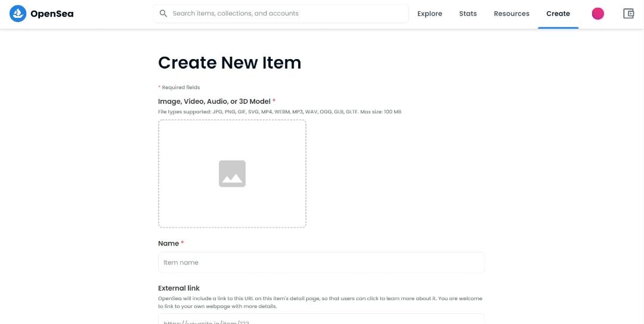This screenshot has height=324, width=644.
Task: Click the image placeholder icon in upload box
Action: (x=232, y=174)
